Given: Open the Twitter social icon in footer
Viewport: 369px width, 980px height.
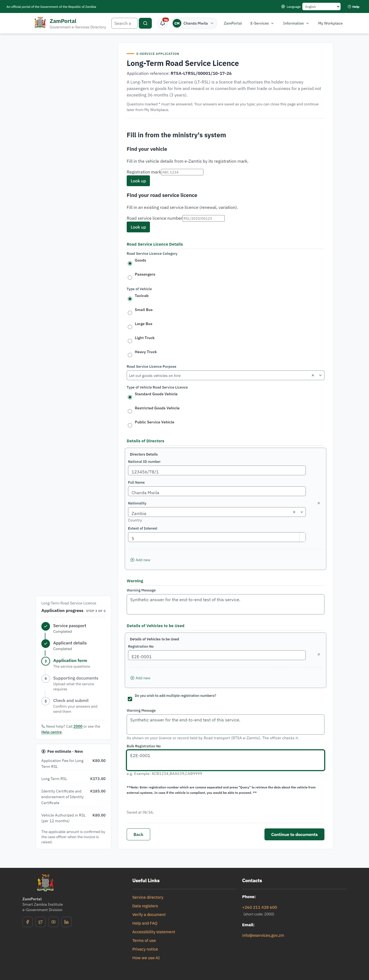Looking at the screenshot, I should click(40, 922).
